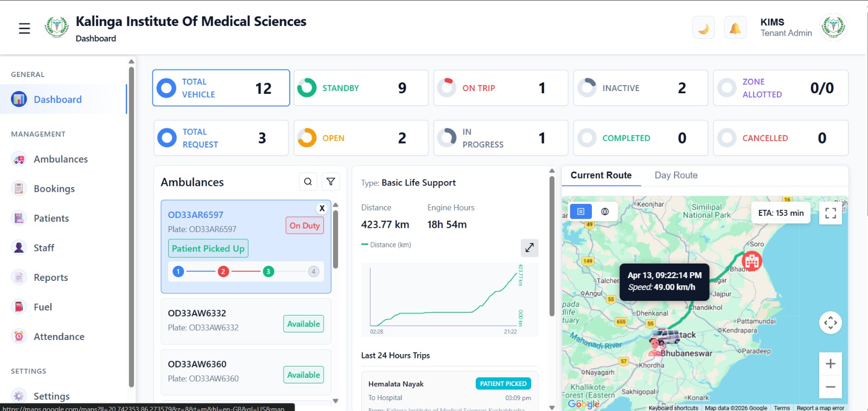The height and width of the screenshot is (411, 868).
Task: Go to Dashboard in sidebar
Action: pos(63,99)
